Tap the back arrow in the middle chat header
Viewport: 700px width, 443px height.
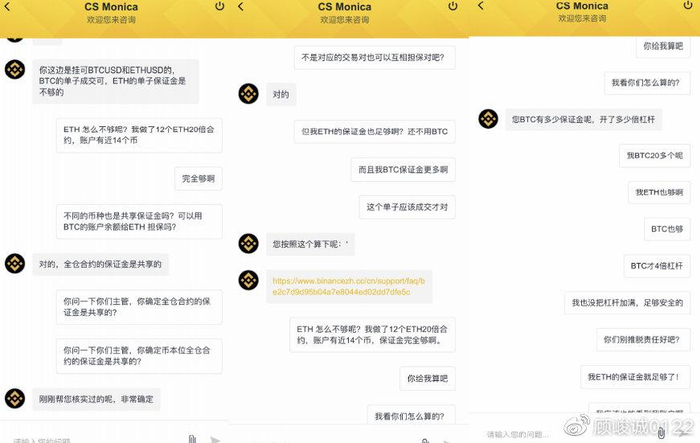(x=241, y=6)
